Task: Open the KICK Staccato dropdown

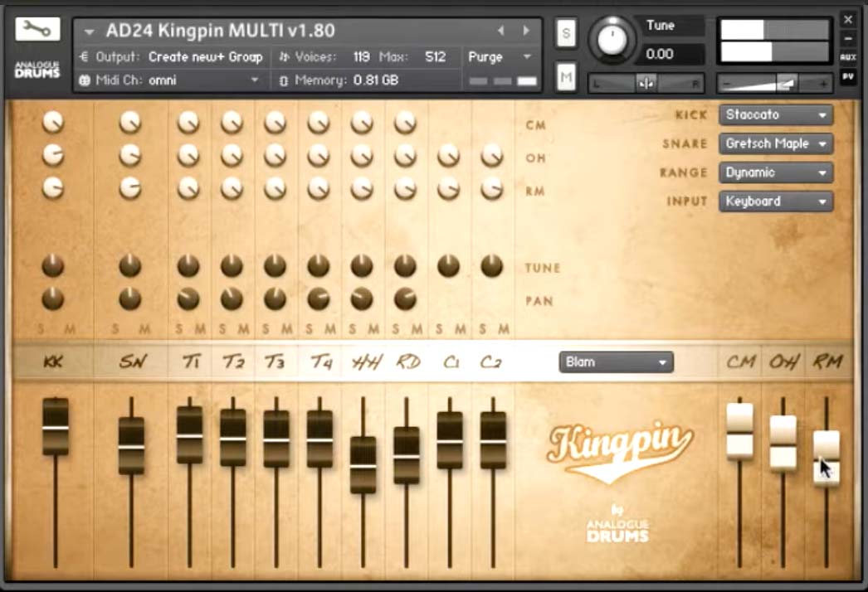Action: point(776,114)
